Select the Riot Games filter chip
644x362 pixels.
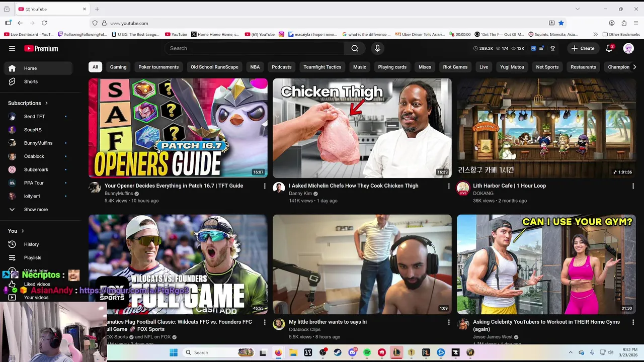pyautogui.click(x=455, y=67)
